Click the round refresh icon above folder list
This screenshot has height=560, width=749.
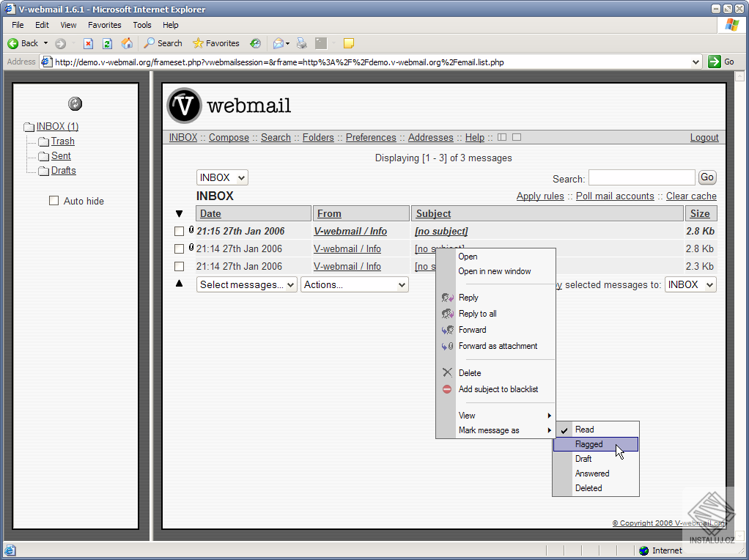click(x=75, y=104)
